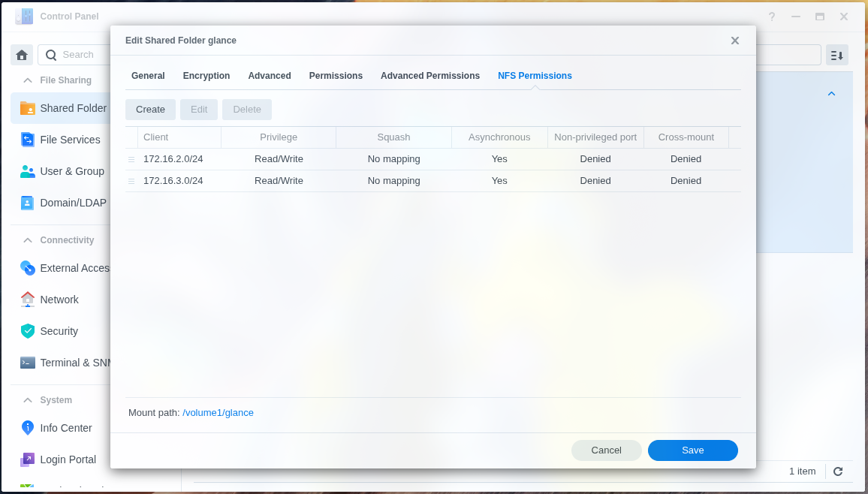
Task: Switch to the Permissions tab
Action: tap(336, 76)
